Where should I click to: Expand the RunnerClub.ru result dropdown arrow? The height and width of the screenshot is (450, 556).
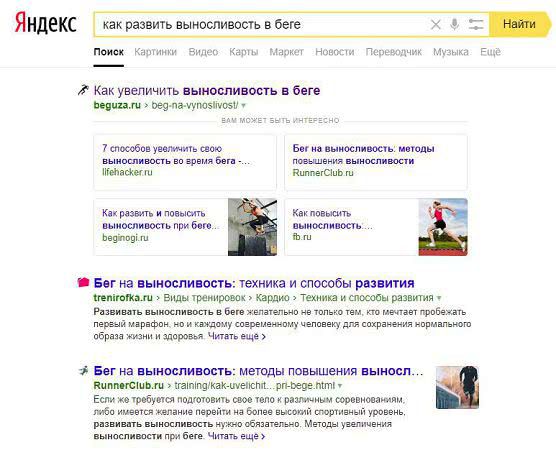[340, 385]
